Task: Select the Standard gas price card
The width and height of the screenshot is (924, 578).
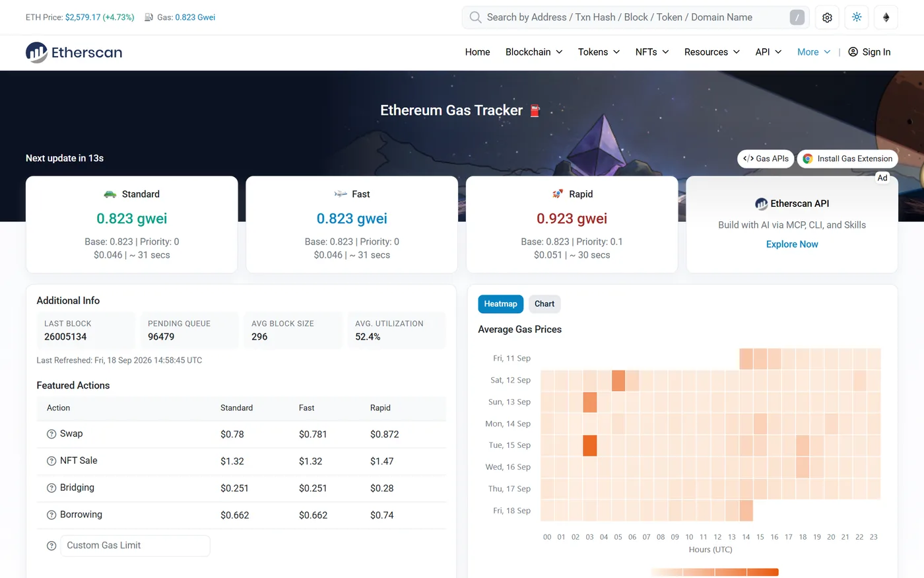Action: [x=132, y=225]
